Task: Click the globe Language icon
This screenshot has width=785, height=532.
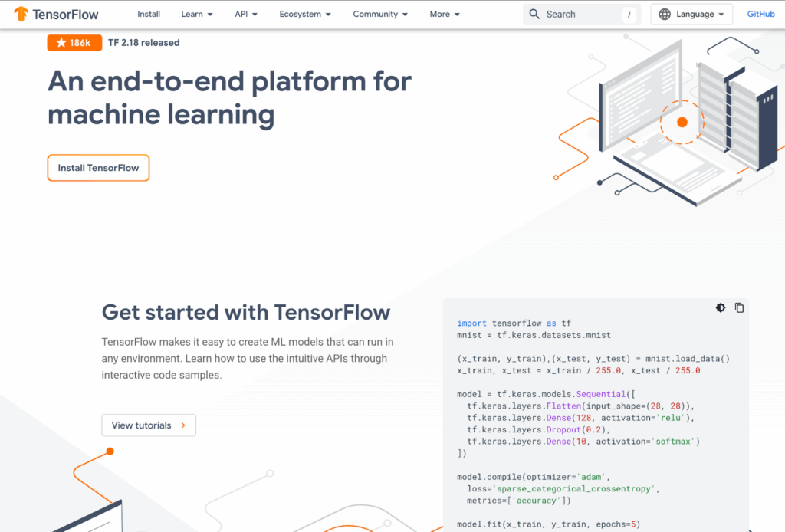Action: [x=665, y=14]
